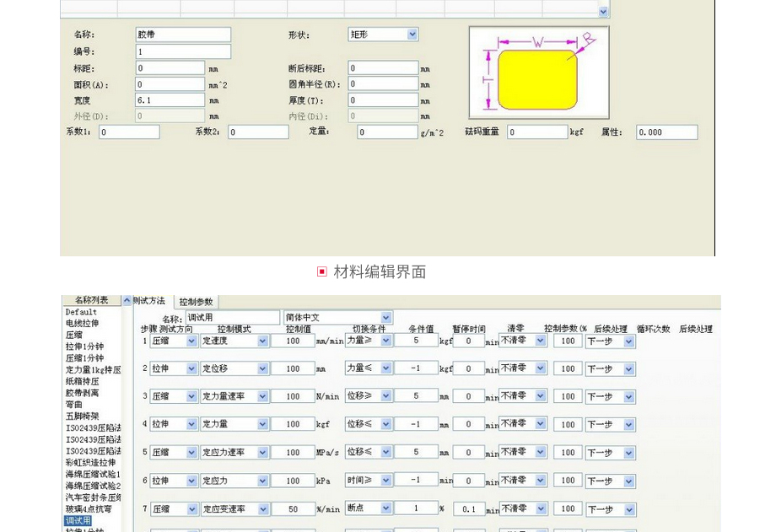Click the 宽度 width input field
The height and width of the screenshot is (532, 776).
point(170,99)
